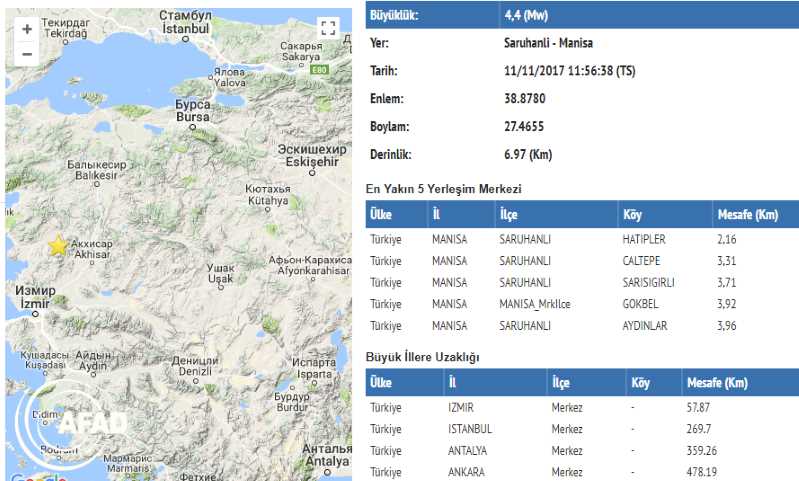Image resolution: width=799 pixels, height=481 pixels.
Task: Click the yellow star epicenter marker
Action: click(58, 245)
